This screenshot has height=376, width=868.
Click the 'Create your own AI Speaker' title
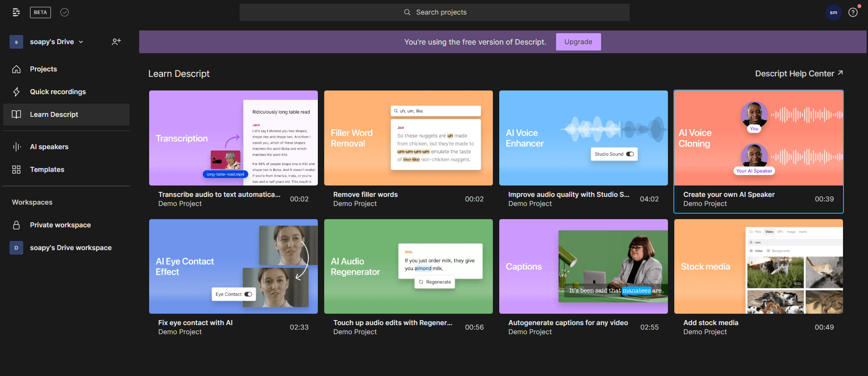click(x=729, y=195)
